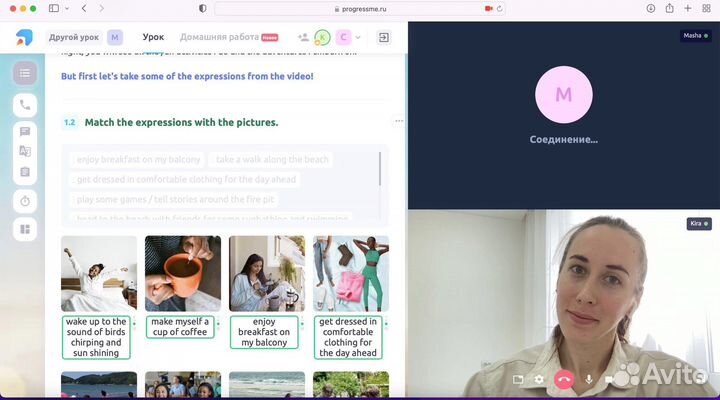Click the phone call icon in sidebar
Viewport: 720px width, 400px height.
point(25,105)
